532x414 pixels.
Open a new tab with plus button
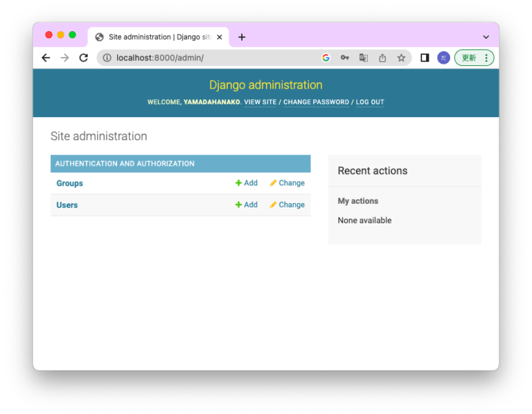coord(242,37)
